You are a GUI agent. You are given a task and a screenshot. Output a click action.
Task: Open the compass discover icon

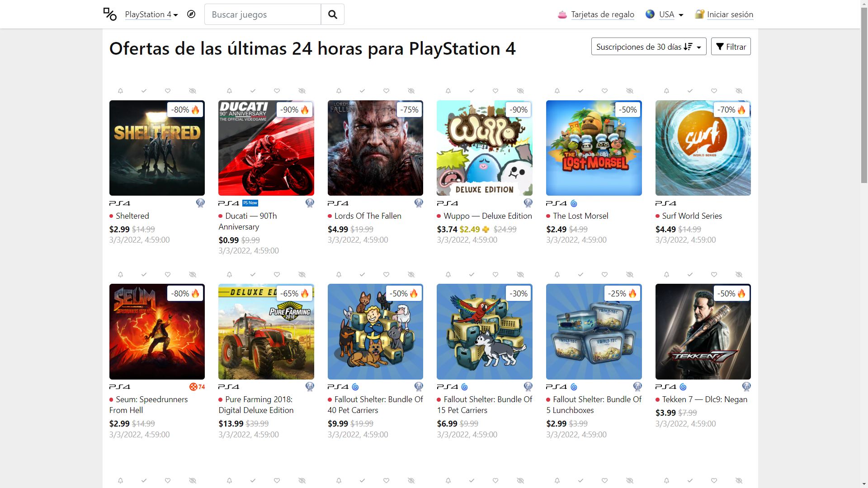click(x=191, y=14)
